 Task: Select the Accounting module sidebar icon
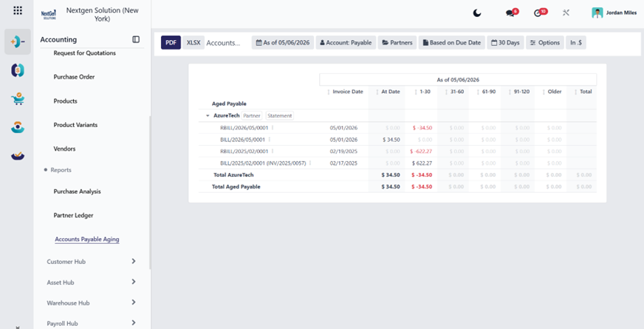18,41
